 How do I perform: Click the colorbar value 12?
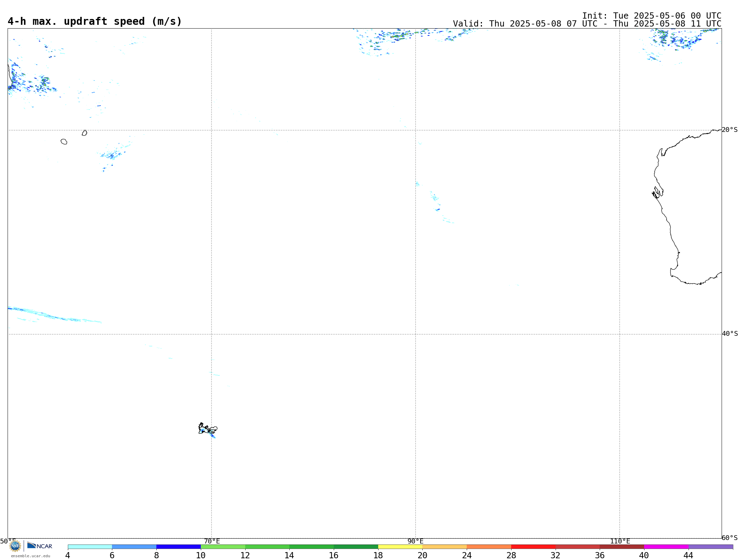click(x=245, y=555)
